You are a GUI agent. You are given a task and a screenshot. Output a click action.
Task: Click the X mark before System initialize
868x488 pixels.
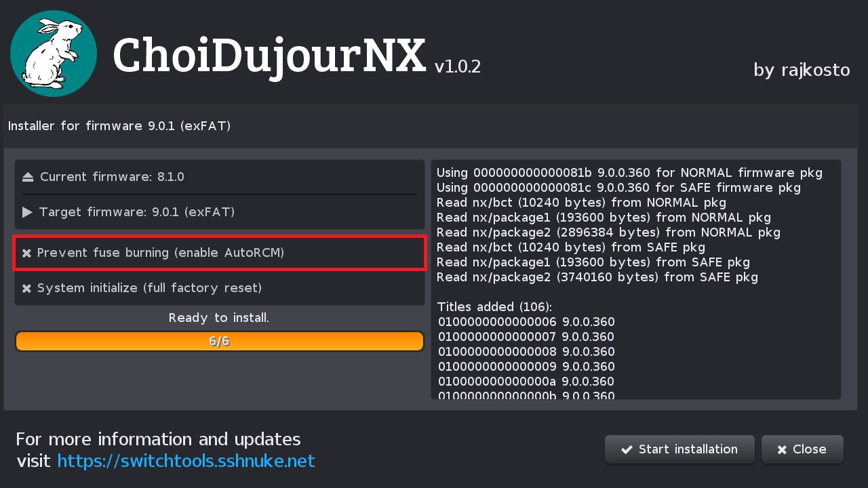(x=27, y=289)
